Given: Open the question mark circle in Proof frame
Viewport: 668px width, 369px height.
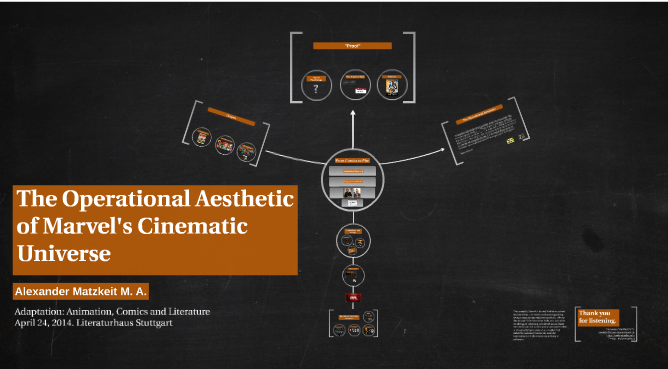Looking at the screenshot, I should coord(316,85).
